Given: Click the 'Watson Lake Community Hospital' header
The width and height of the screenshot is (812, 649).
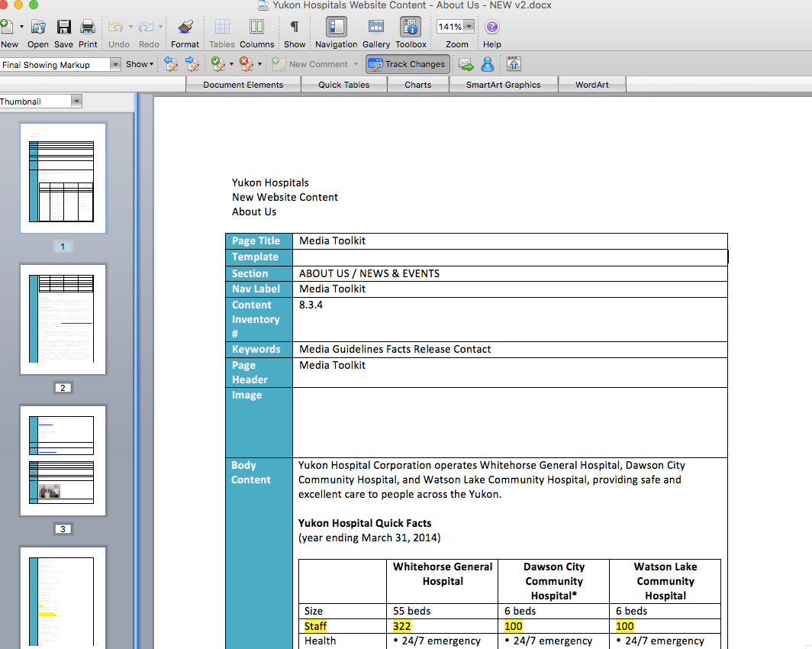Looking at the screenshot, I should click(x=665, y=581).
